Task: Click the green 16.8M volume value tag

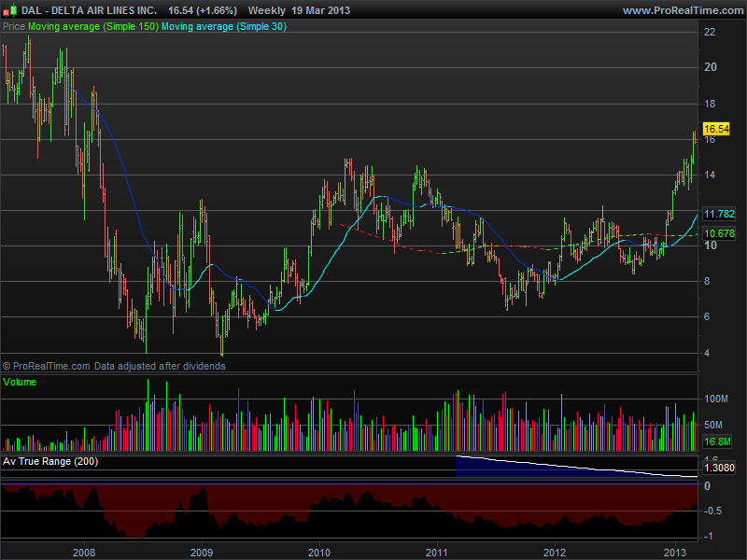Action: (x=716, y=442)
